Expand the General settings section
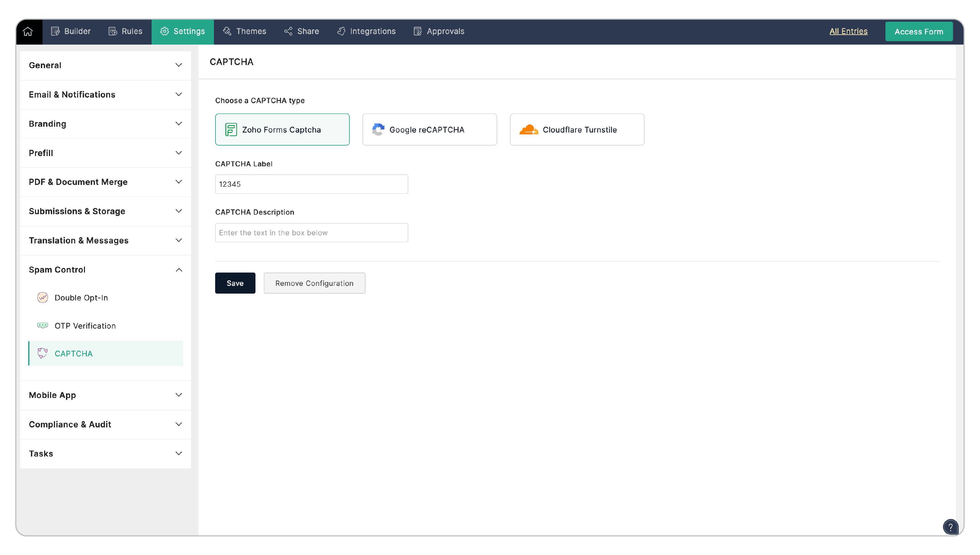 [105, 65]
